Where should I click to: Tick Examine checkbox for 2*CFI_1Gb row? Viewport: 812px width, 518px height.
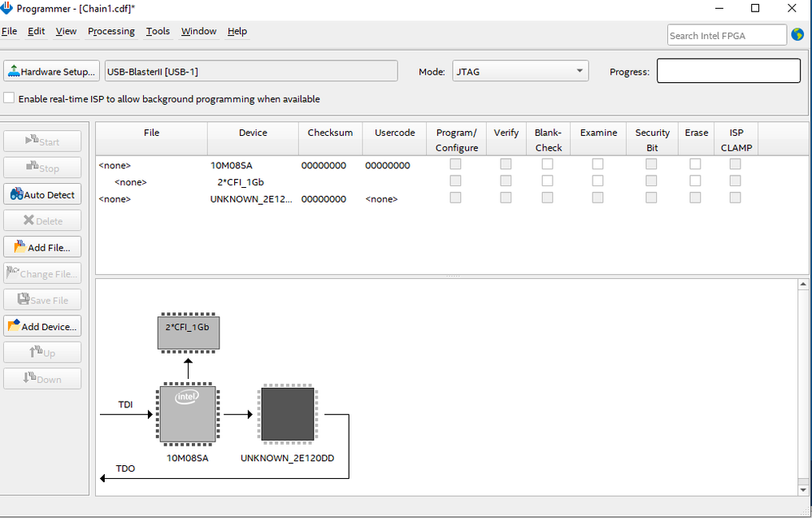point(597,181)
